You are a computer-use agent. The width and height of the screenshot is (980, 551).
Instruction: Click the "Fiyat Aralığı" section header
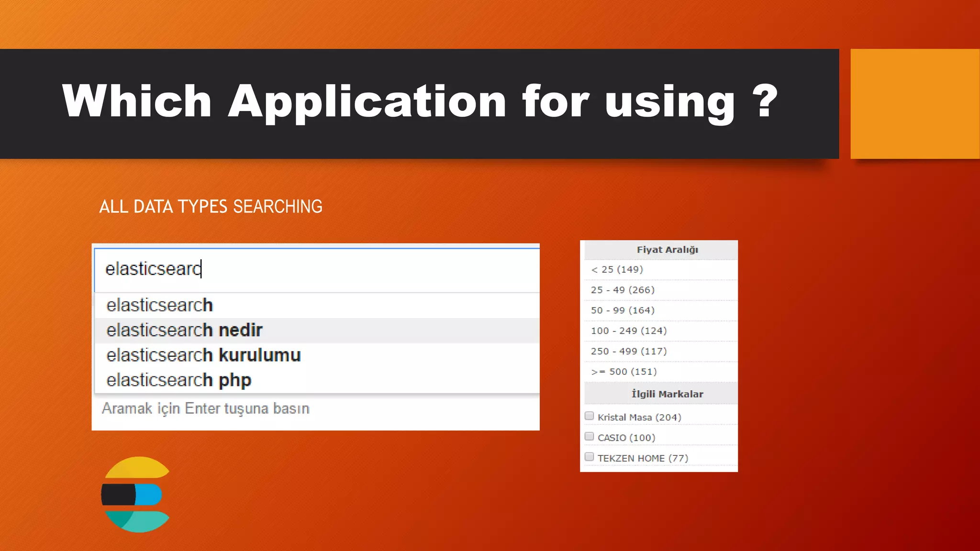click(x=661, y=250)
